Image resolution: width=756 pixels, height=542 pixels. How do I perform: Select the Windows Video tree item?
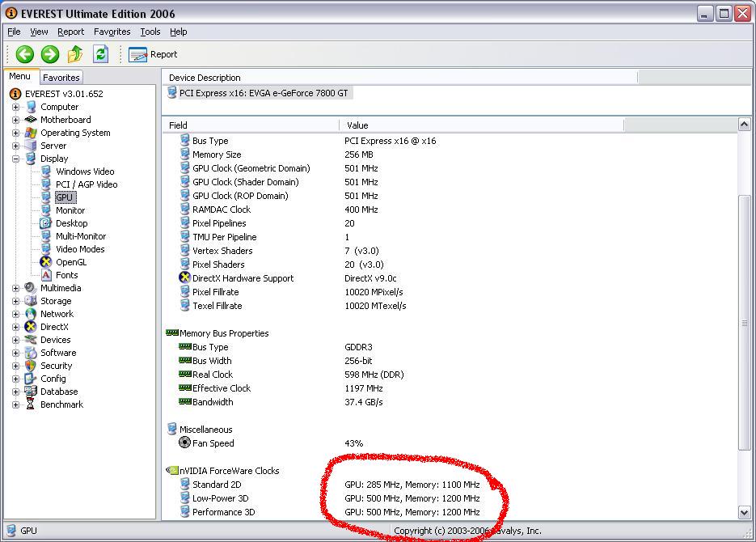click(x=85, y=171)
